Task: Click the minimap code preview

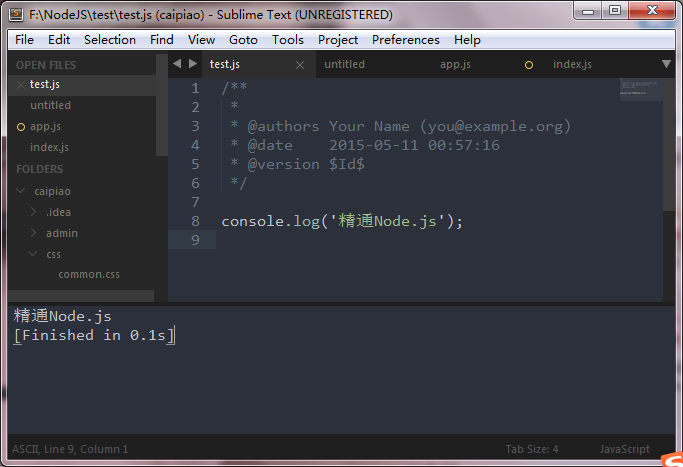Action: [640, 89]
